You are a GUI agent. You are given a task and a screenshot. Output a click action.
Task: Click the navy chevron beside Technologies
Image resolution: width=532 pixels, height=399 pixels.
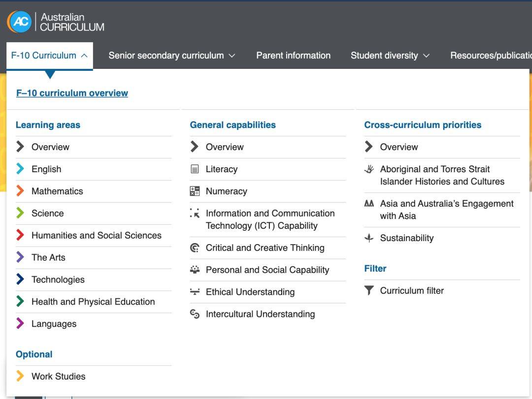coord(20,279)
